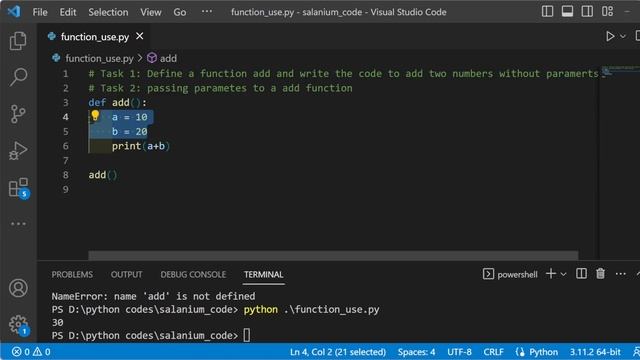640x360 pixels.
Task: Select the function_use.py editor tab
Action: [95, 37]
